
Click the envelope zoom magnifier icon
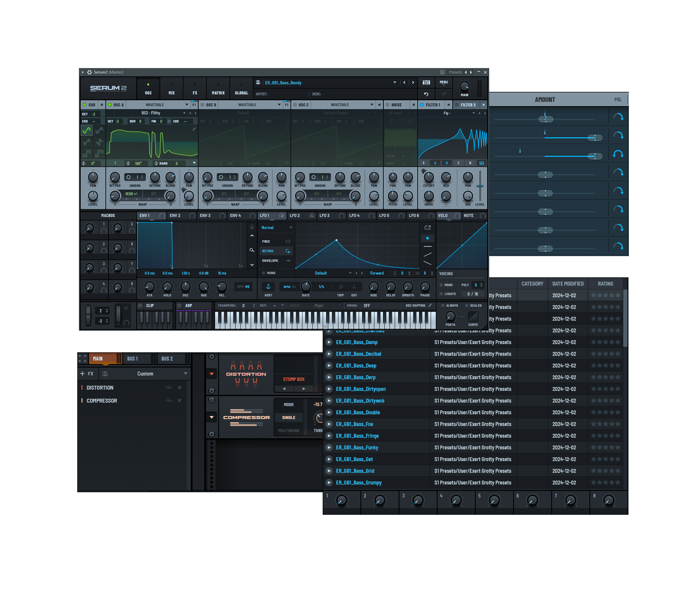[252, 250]
